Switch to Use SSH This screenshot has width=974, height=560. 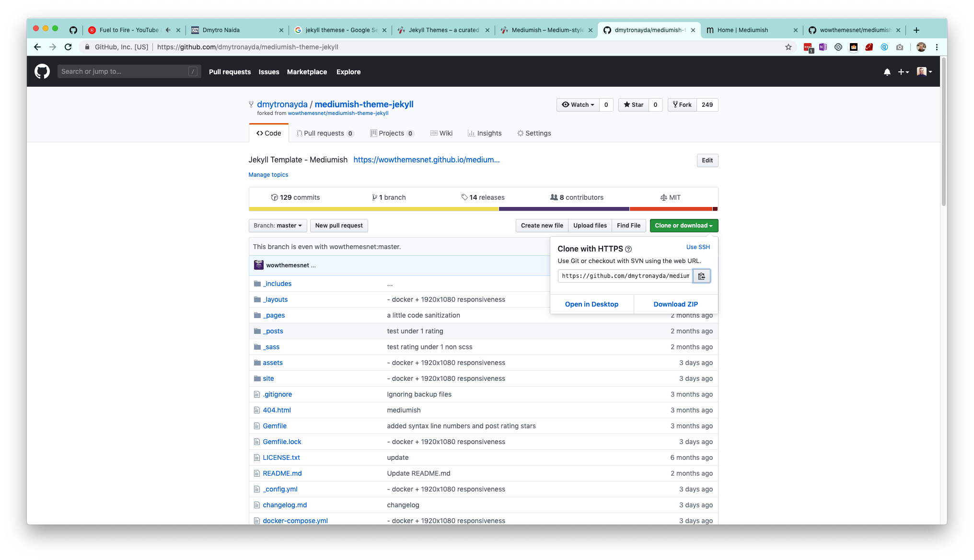(698, 247)
